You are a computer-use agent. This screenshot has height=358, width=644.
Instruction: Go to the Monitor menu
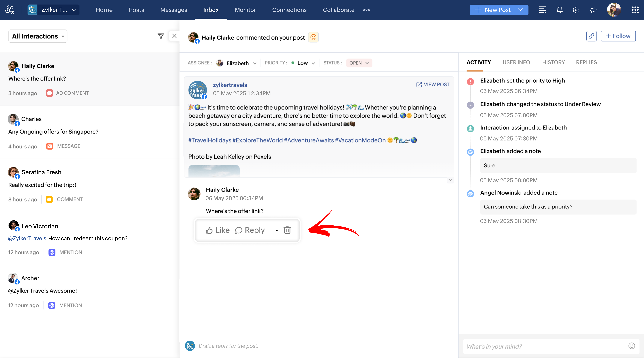click(245, 10)
